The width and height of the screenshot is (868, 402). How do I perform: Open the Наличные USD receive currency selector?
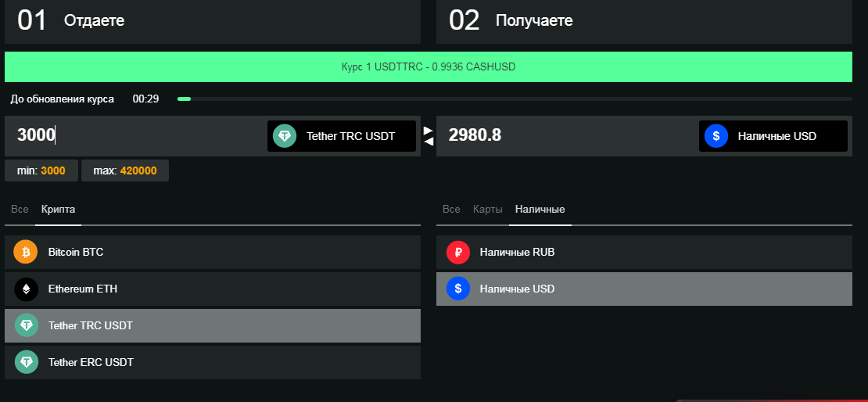tap(773, 135)
